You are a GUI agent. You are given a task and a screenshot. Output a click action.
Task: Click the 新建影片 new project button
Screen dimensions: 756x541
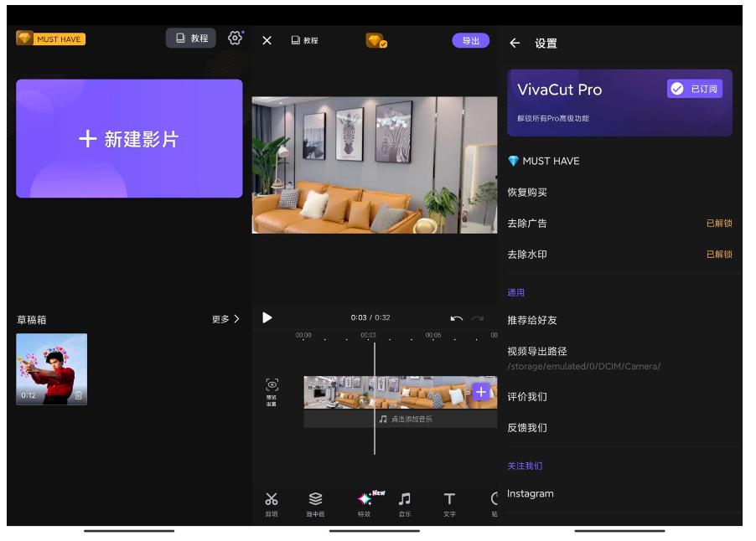click(129, 139)
